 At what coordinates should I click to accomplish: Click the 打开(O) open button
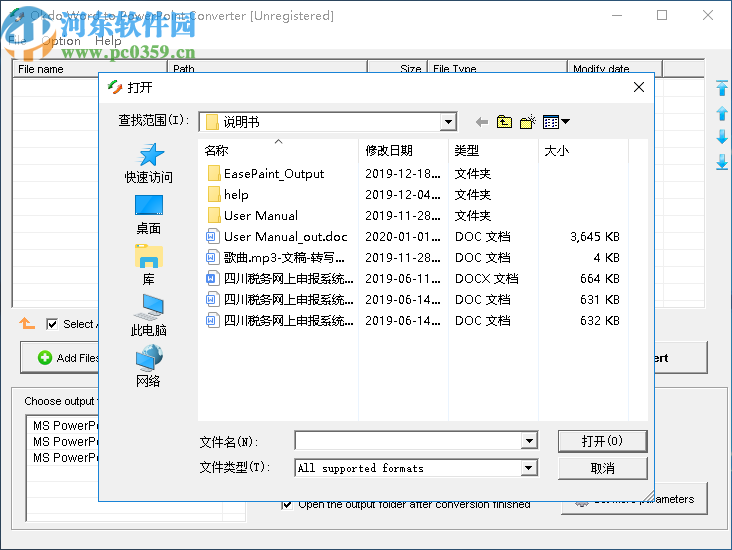pos(602,441)
